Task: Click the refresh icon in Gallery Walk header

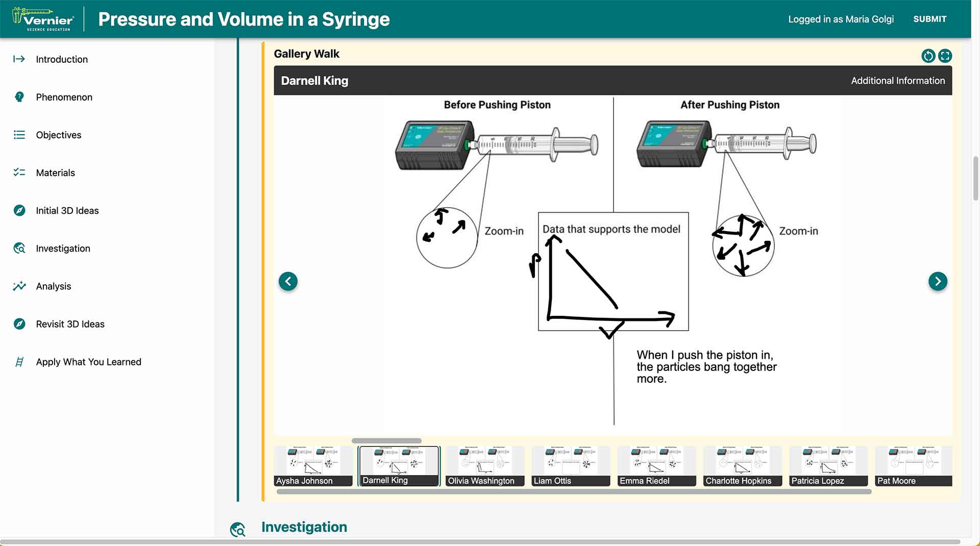Action: [x=928, y=56]
